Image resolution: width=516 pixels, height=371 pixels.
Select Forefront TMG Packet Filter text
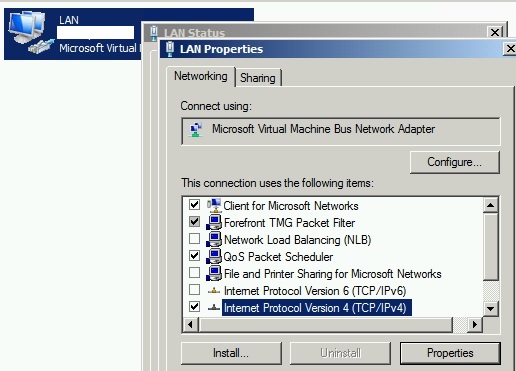[x=289, y=223]
